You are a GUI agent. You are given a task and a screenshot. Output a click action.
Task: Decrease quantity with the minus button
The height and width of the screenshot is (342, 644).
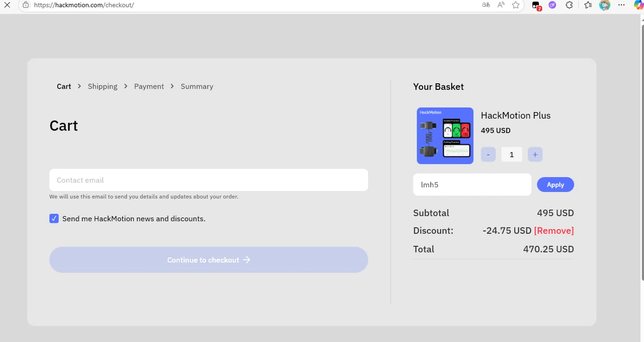(x=488, y=155)
